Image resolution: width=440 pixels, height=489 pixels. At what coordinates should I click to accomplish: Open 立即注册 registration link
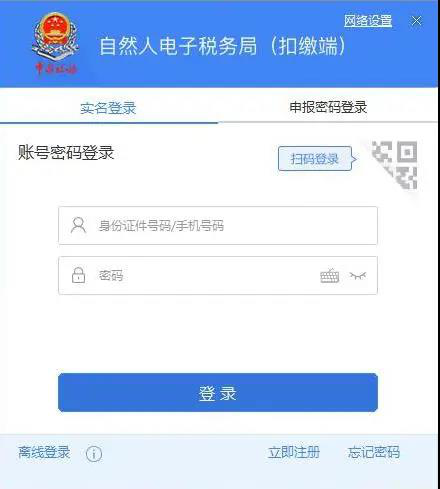[x=294, y=452]
